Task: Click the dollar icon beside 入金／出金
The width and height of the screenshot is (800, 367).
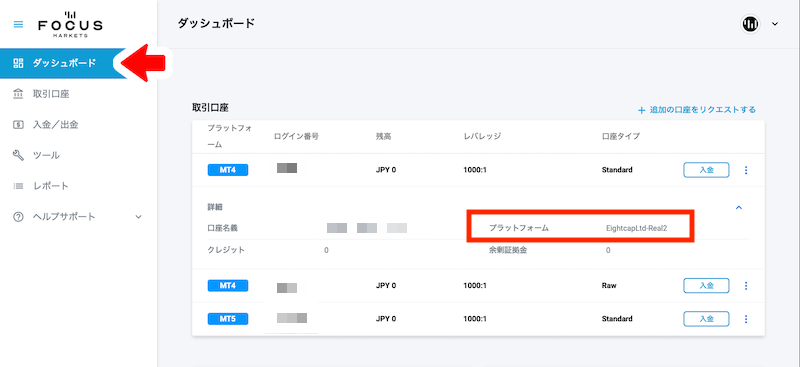Action: pos(18,125)
